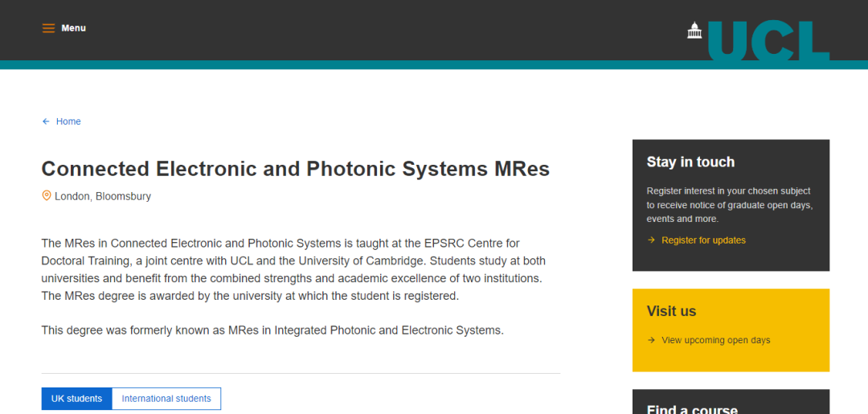Viewport: 868px width, 414px height.
Task: Click the Find a course heading
Action: click(x=692, y=409)
